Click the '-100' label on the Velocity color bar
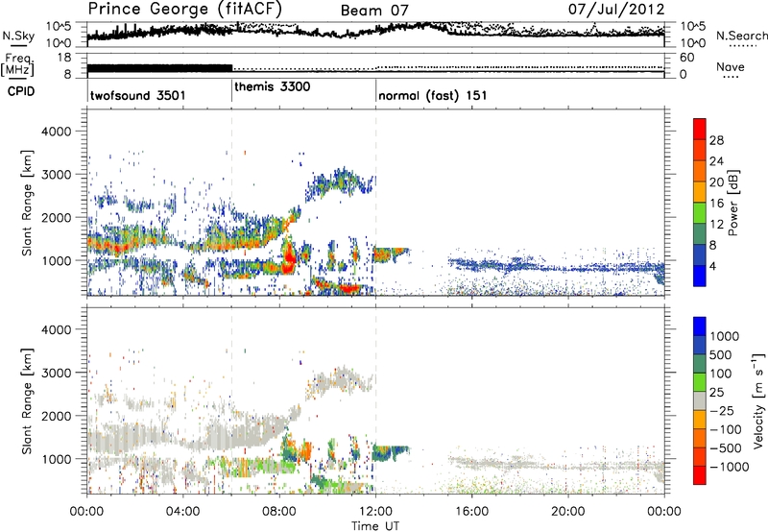This screenshot has width=768, height=532. [725, 429]
